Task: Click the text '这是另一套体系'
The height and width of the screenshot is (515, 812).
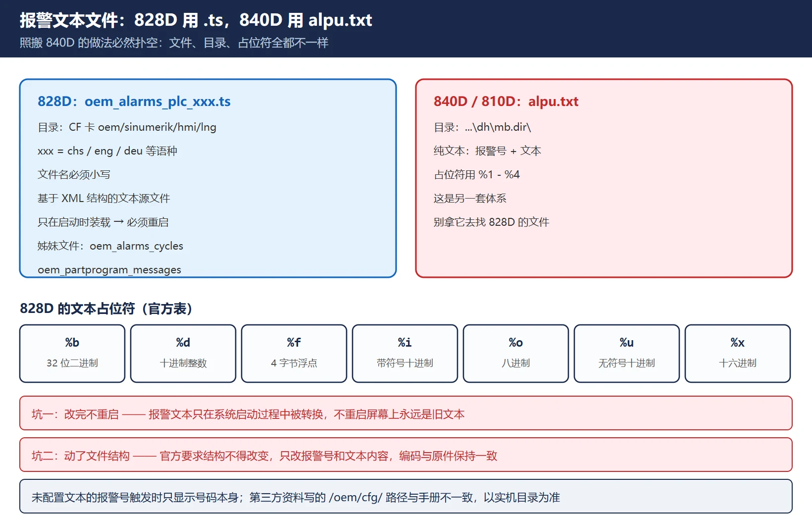Action: pyautogui.click(x=470, y=199)
